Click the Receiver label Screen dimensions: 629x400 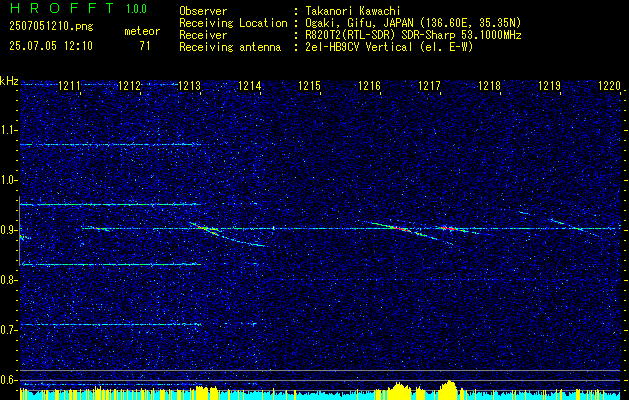click(203, 35)
